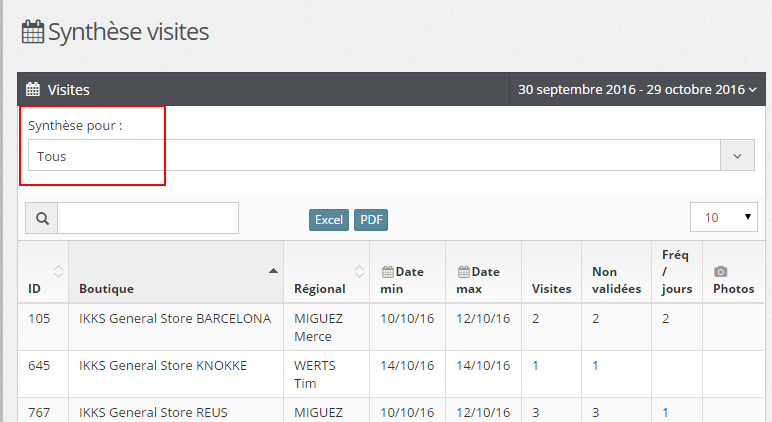Click into the table search field
This screenshot has height=422, width=772.
(148, 218)
